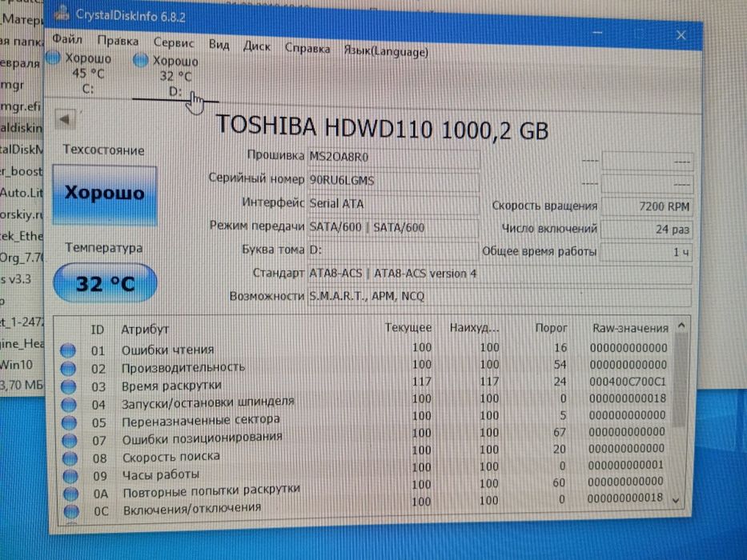Open the Сервис menu
747x560 pixels.
click(174, 43)
